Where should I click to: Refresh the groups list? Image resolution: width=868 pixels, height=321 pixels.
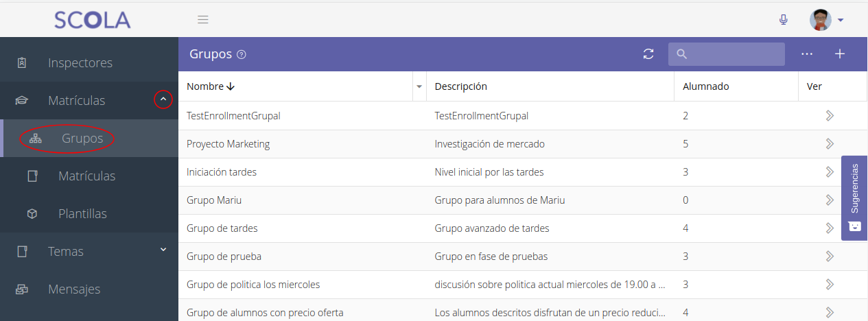[x=648, y=54]
